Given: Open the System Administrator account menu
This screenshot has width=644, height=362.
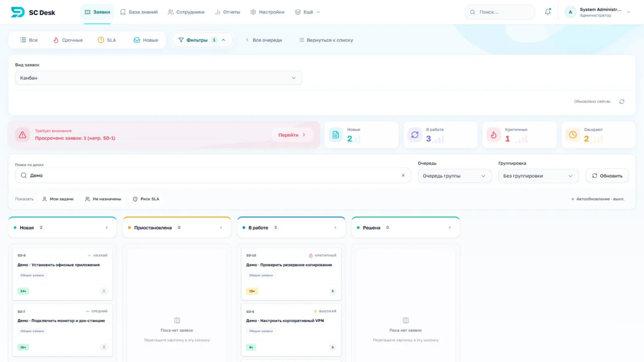Looking at the screenshot, I should coord(598,12).
